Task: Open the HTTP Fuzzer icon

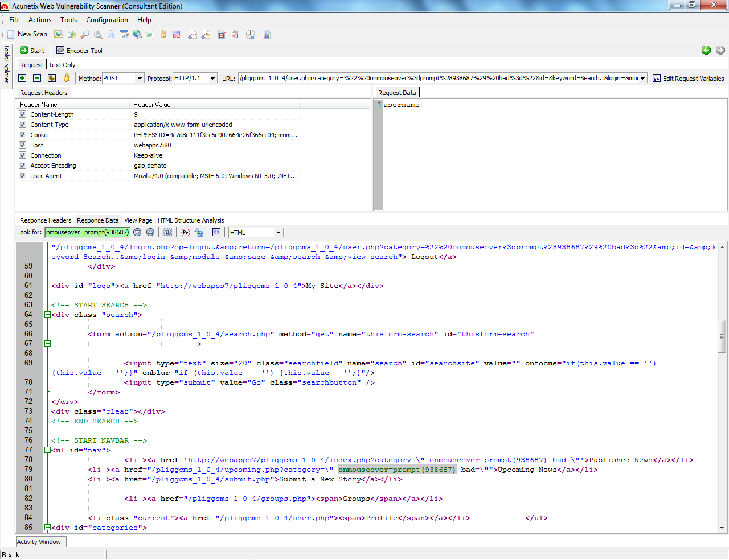Action: click(x=149, y=34)
